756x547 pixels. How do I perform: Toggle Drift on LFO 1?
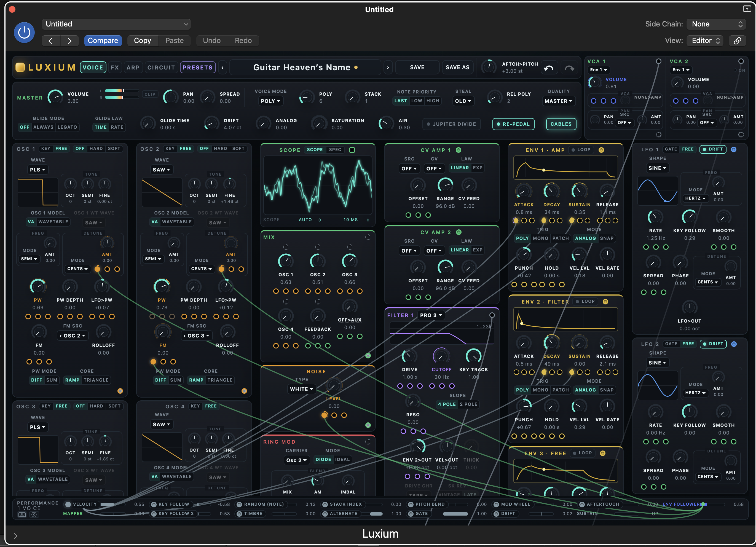point(713,149)
